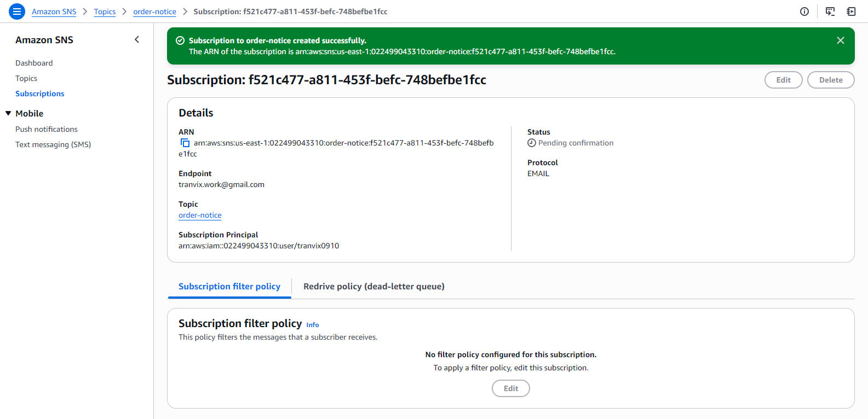
Task: Click the subscription ID page heading
Action: point(326,80)
